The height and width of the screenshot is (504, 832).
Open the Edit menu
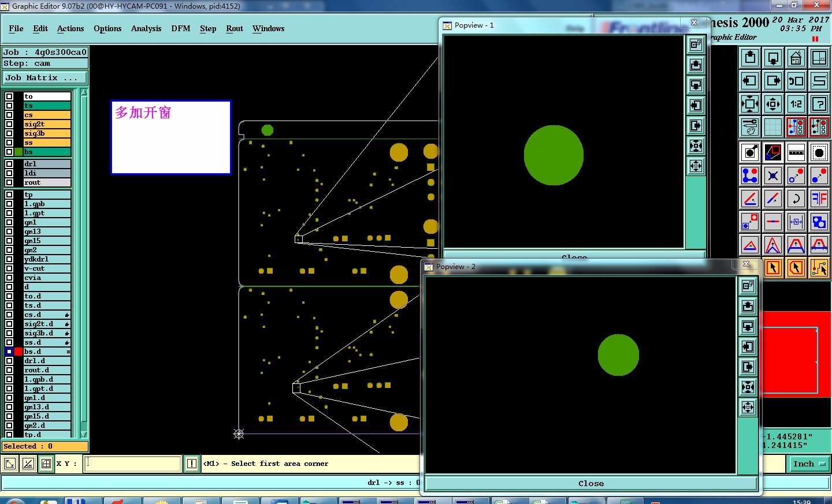pyautogui.click(x=40, y=28)
